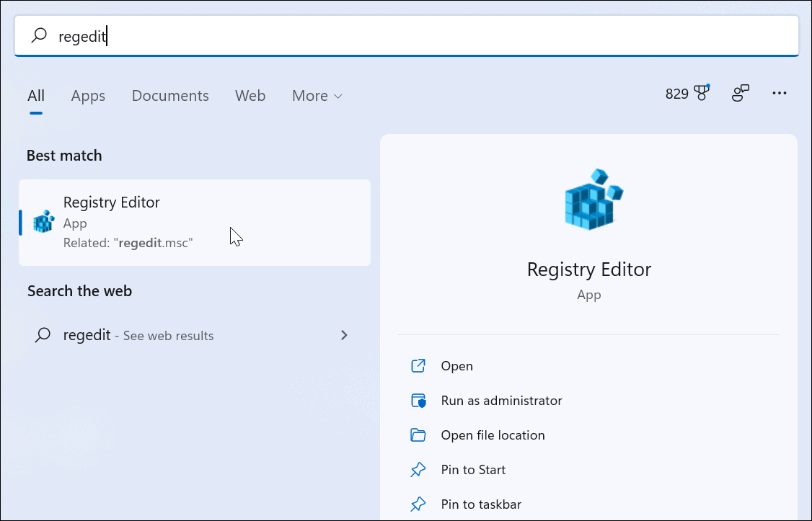Switch to the Web filter tab

coord(250,96)
